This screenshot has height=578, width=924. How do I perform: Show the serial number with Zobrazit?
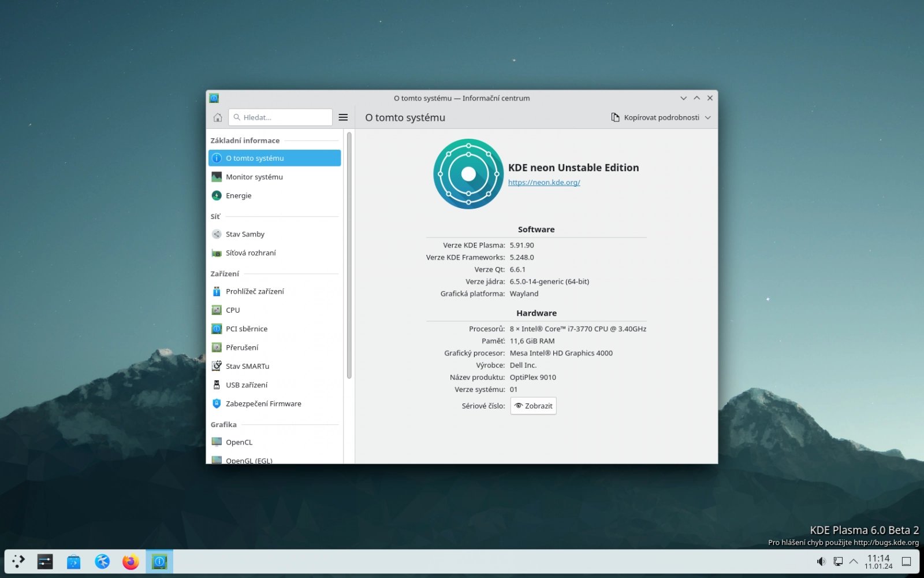click(x=534, y=406)
